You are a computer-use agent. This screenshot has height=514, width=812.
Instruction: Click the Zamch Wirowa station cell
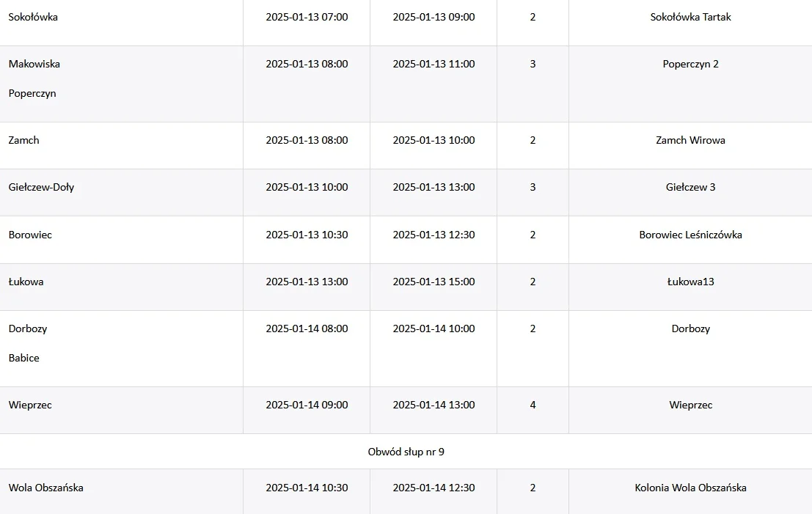tap(690, 140)
